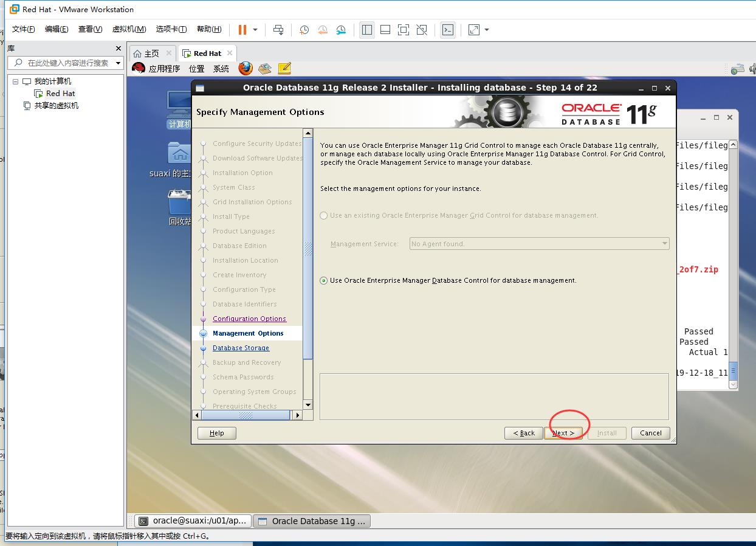Open the Management Service dropdown

(540, 244)
